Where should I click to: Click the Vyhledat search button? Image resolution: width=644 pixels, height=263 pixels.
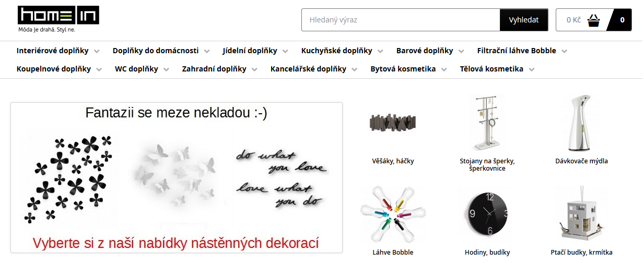[x=524, y=20]
